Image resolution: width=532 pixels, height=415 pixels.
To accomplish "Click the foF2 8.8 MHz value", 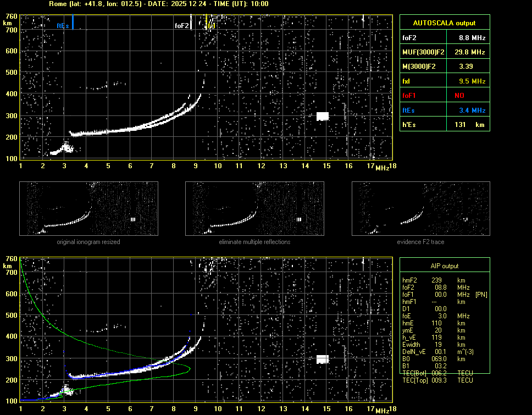I will 472,38.
